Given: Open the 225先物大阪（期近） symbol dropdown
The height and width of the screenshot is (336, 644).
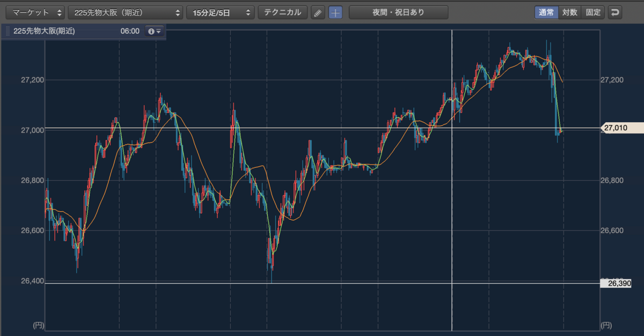Looking at the screenshot, I should pyautogui.click(x=126, y=12).
